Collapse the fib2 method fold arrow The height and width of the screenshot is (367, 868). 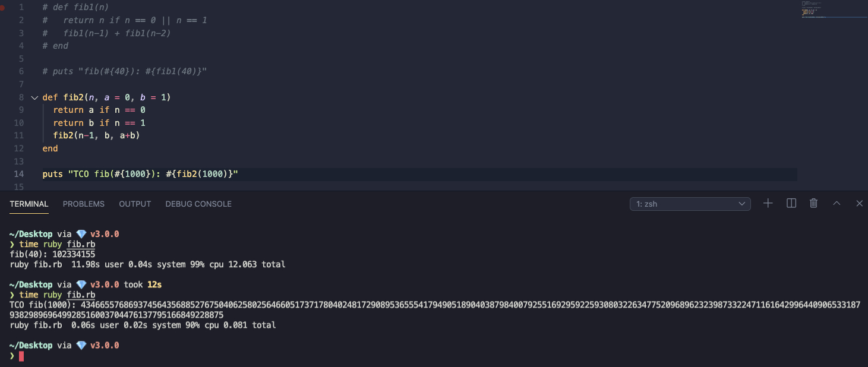click(x=34, y=97)
